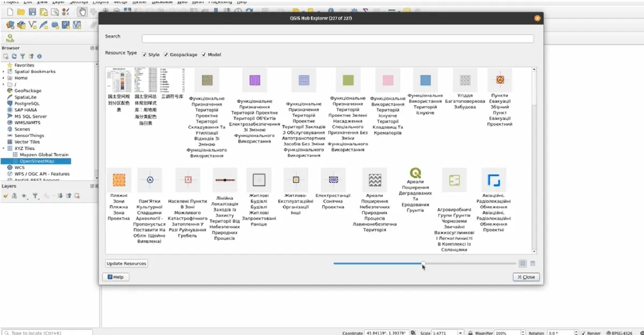Image resolution: width=644 pixels, height=335 pixels.
Task: Expand the root / folder node
Action: [x=4, y=85]
